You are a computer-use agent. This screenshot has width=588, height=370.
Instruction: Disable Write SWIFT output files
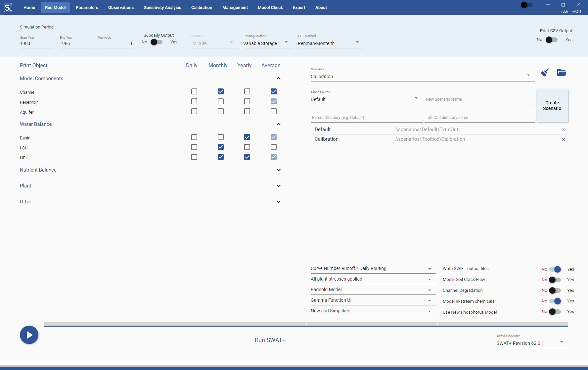(555, 269)
